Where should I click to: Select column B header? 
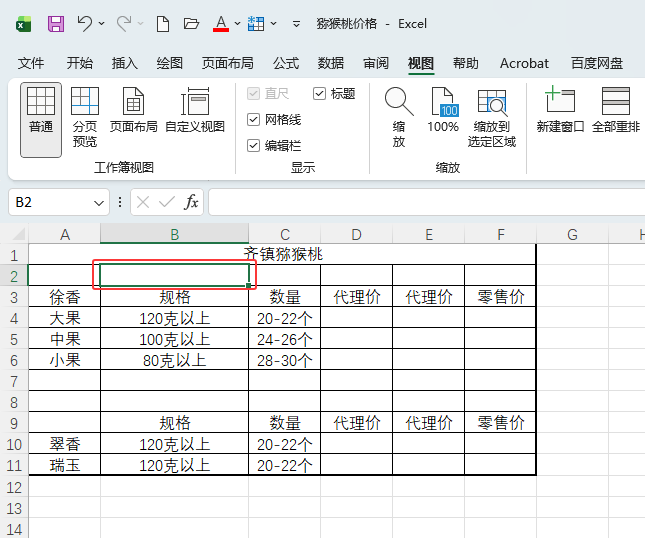click(x=174, y=234)
